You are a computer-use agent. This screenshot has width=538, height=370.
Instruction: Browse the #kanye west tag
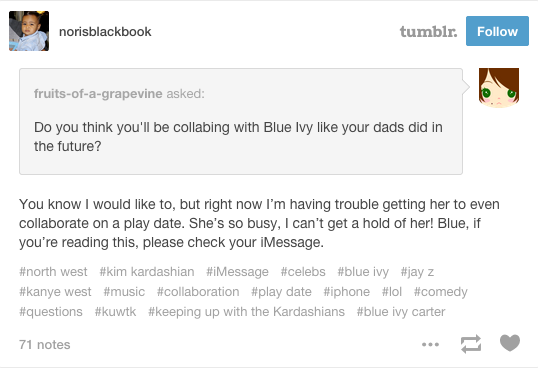[55, 292]
